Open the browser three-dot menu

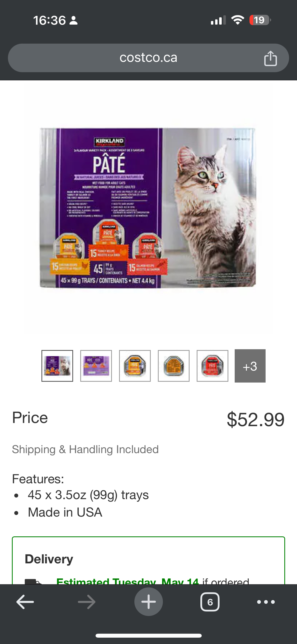[x=266, y=602]
